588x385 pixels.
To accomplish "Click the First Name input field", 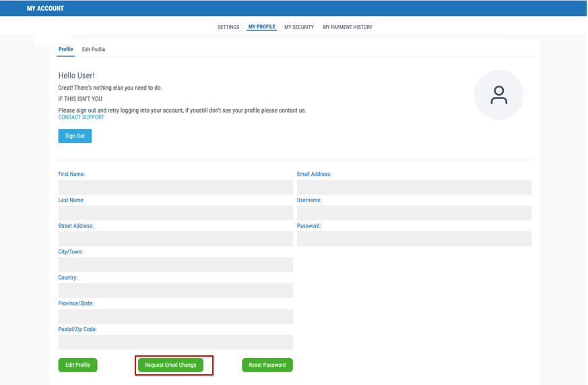I will [175, 187].
